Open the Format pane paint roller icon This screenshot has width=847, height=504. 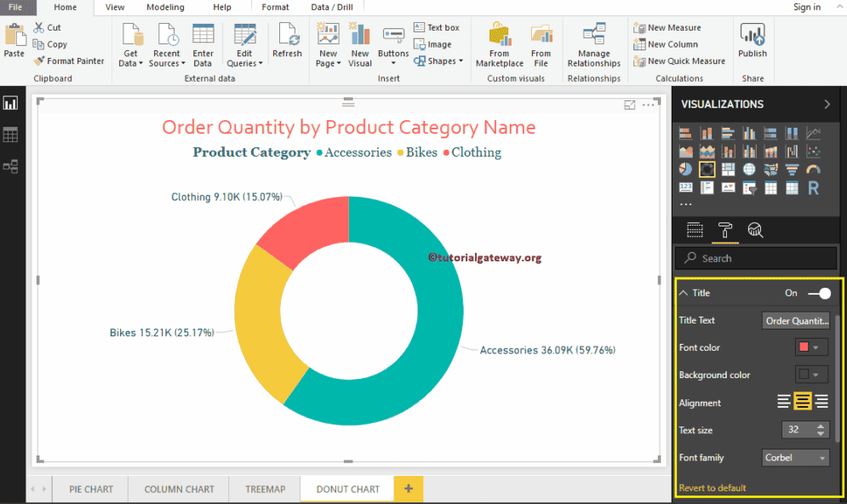pyautogui.click(x=725, y=230)
